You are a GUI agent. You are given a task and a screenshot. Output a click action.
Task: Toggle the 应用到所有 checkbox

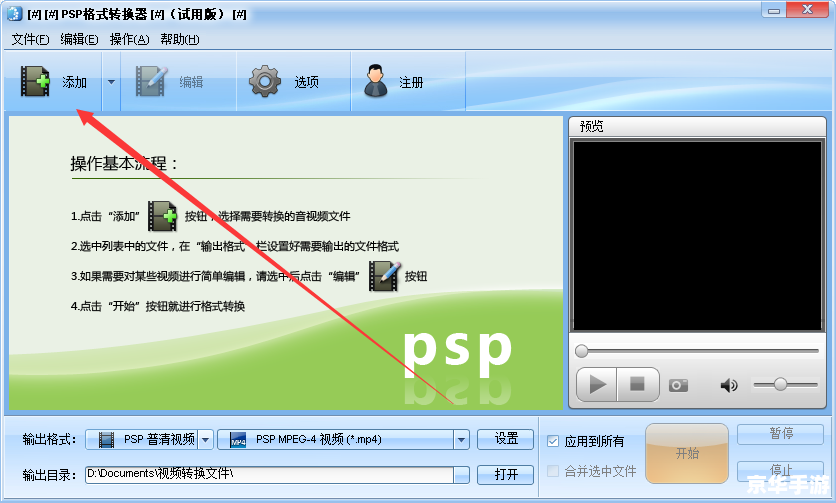click(553, 441)
